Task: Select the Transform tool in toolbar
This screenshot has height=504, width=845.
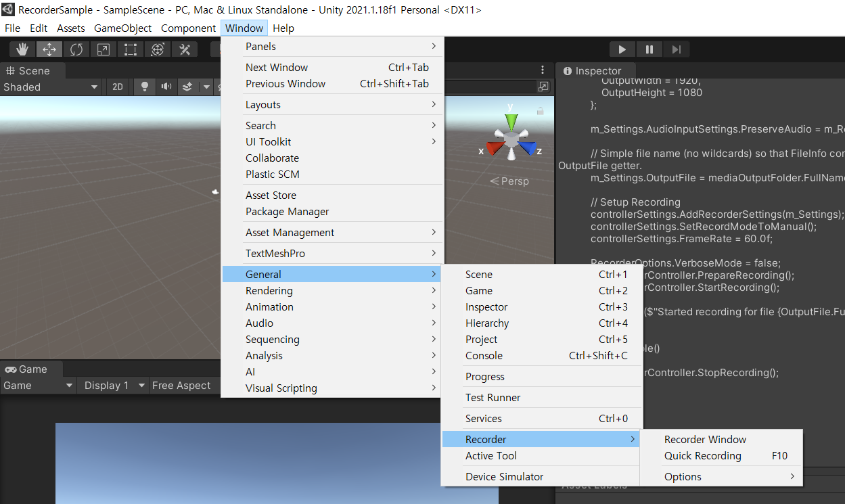Action: point(158,49)
